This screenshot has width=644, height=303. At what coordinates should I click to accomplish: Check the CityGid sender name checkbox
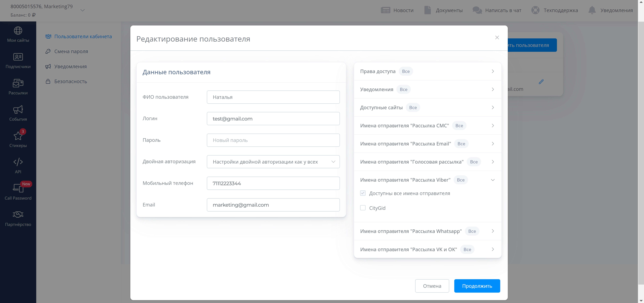363,208
